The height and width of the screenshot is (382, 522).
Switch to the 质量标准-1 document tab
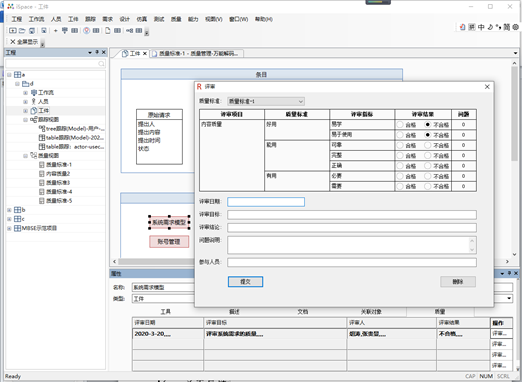coord(197,53)
